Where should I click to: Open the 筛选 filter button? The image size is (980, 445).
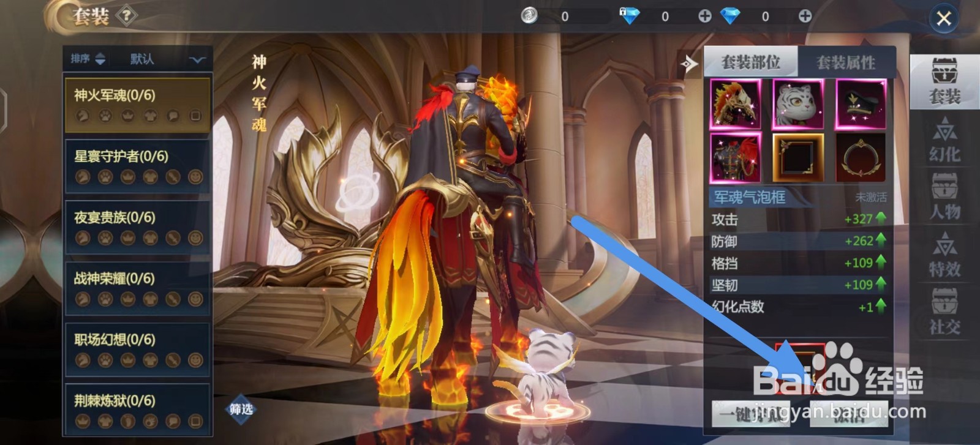(241, 409)
